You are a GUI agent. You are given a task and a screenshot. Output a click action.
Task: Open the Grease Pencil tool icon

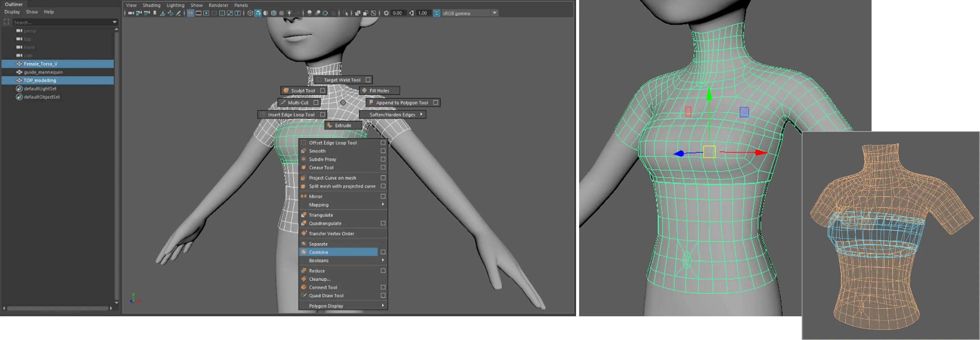pyautogui.click(x=178, y=13)
